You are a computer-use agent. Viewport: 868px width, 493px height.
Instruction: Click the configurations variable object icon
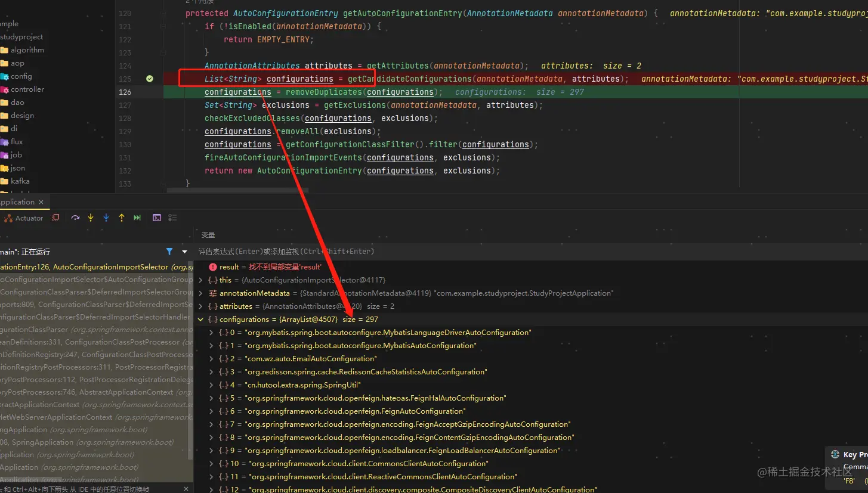(x=213, y=320)
